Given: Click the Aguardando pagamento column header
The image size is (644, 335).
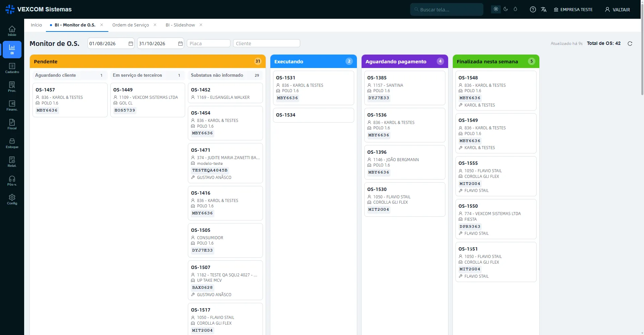Looking at the screenshot, I should [405, 62].
